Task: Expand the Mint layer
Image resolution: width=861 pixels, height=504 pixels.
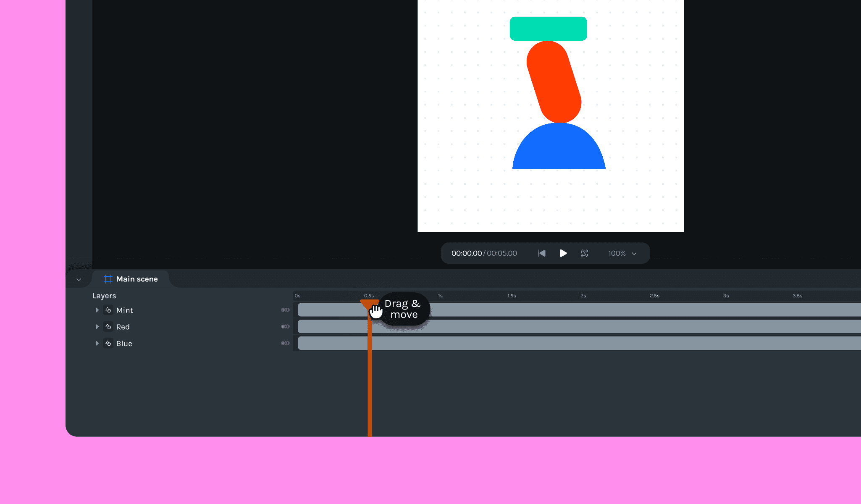Action: [97, 310]
